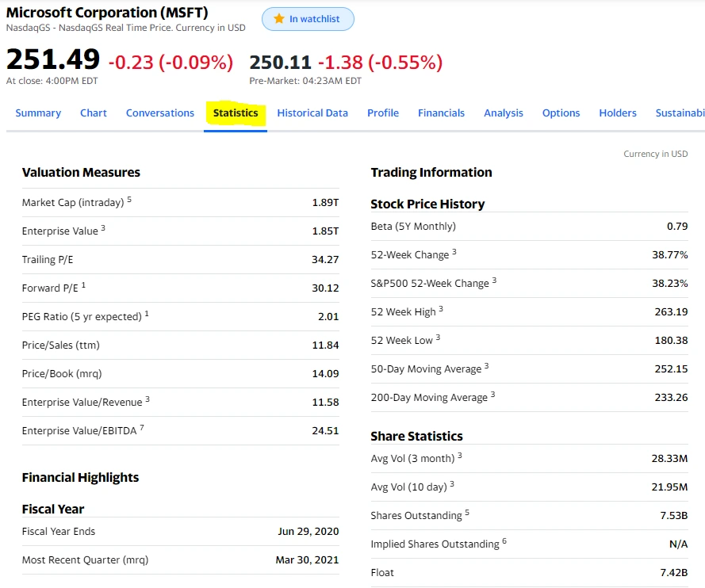This screenshot has width=705, height=588.
Task: Click the Most Recent Quarter date Mar 30, 2021
Action: 307,559
